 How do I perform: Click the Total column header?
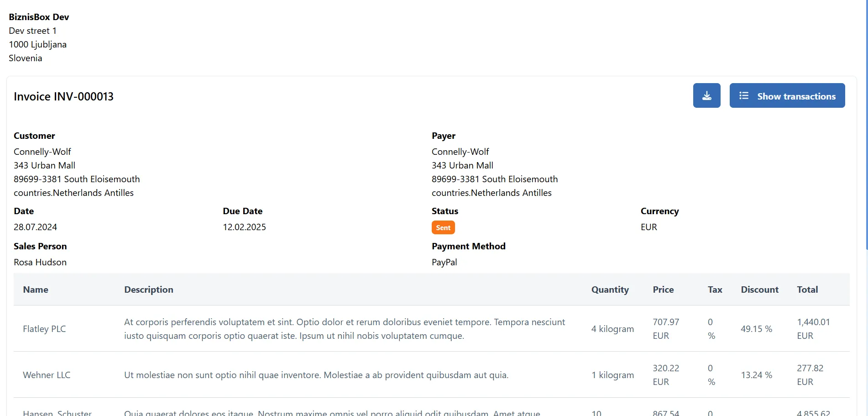[x=807, y=289]
